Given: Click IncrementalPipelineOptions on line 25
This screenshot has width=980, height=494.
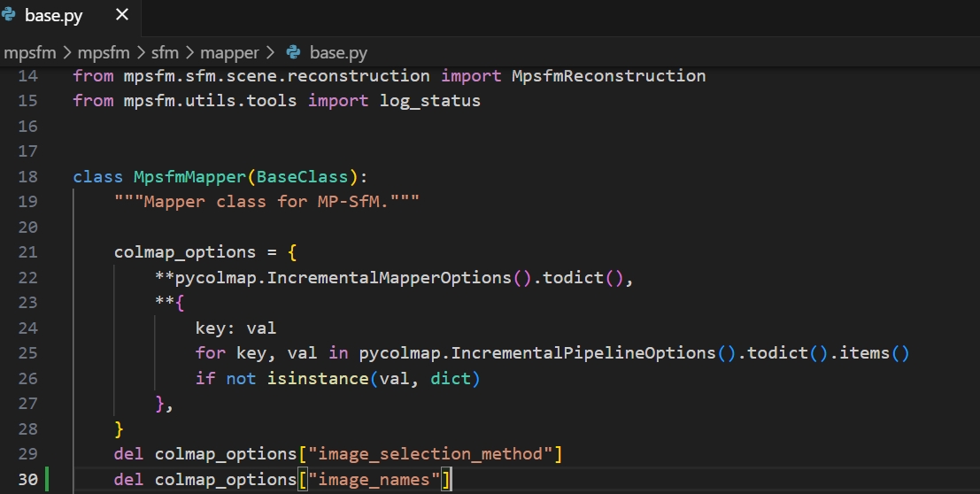Looking at the screenshot, I should [x=583, y=353].
